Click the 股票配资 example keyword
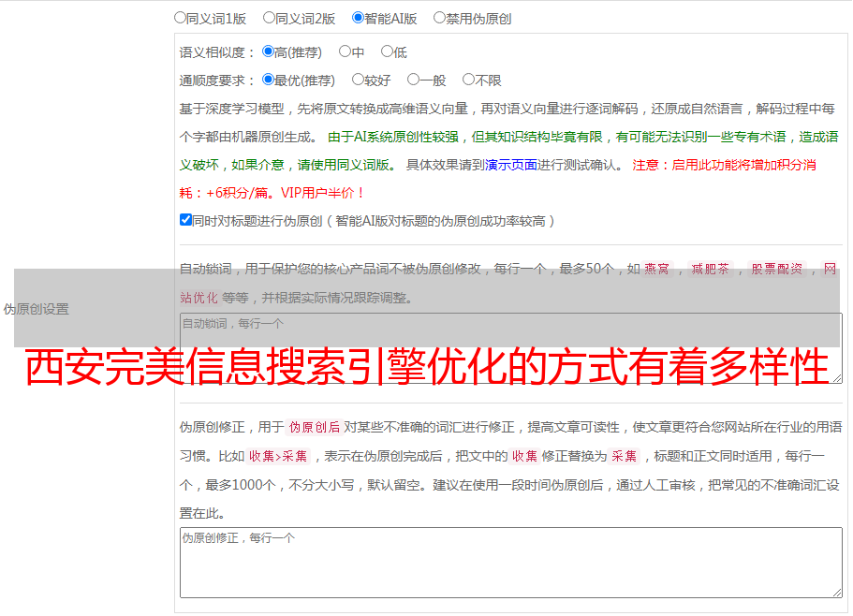 pos(777,269)
